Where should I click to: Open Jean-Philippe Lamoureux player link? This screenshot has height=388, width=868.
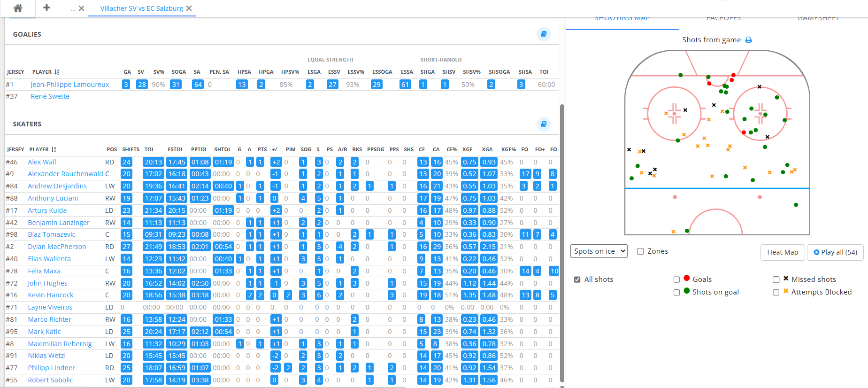(x=69, y=85)
